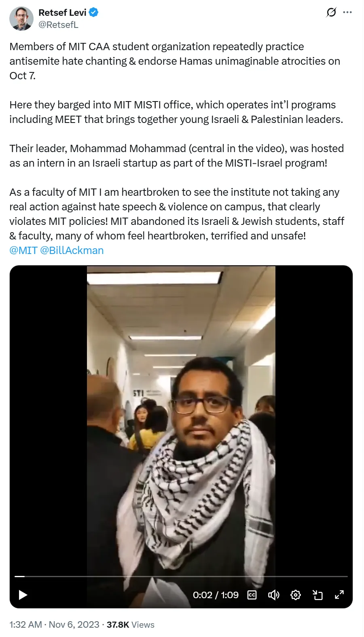Play the video

pos(23,595)
